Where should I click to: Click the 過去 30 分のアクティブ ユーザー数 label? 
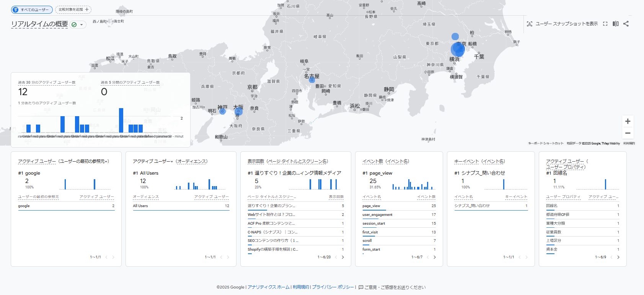tap(47, 83)
